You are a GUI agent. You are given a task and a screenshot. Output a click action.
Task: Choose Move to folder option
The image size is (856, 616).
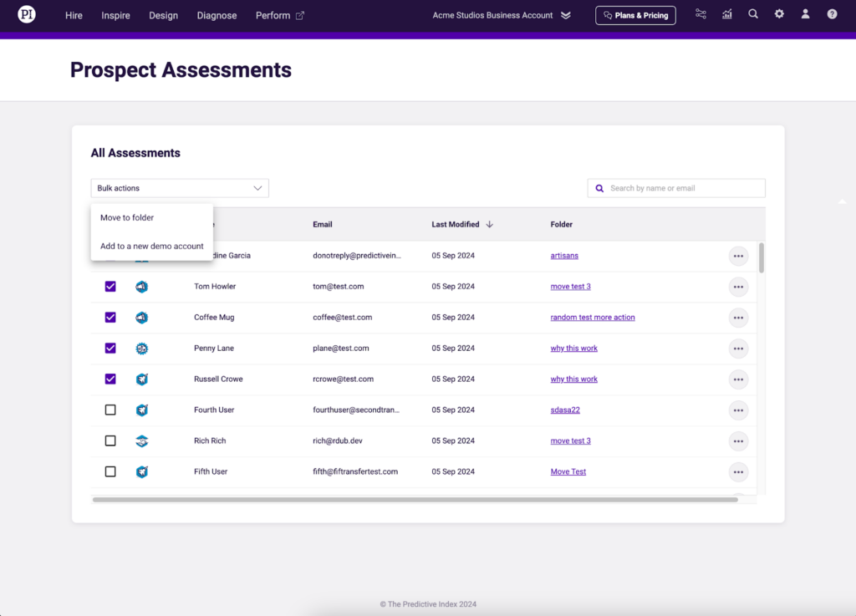pyautogui.click(x=127, y=218)
